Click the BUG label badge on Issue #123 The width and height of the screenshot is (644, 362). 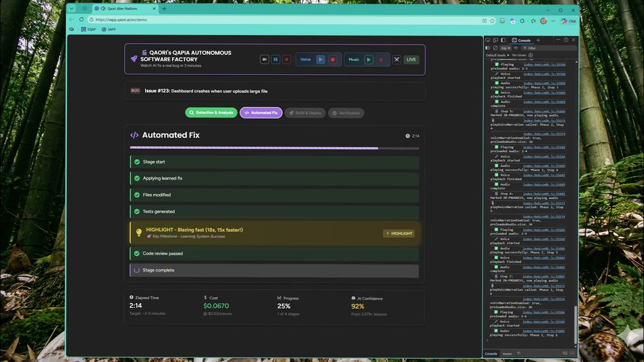135,91
